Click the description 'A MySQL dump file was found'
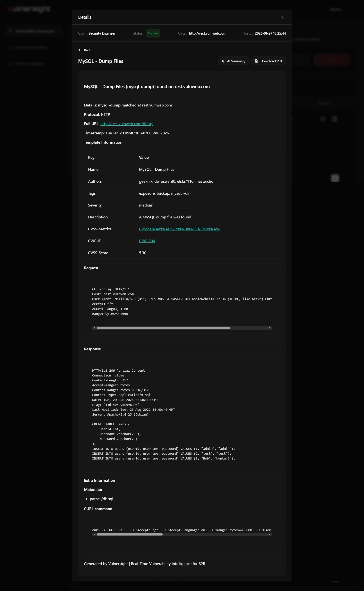This screenshot has height=591, width=364. click(165, 217)
